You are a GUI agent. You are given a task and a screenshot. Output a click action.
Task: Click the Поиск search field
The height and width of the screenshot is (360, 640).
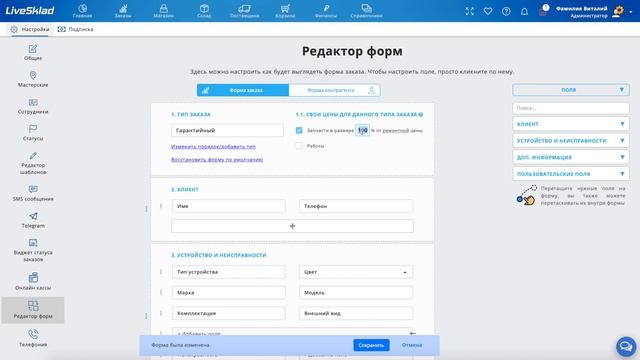[571, 108]
